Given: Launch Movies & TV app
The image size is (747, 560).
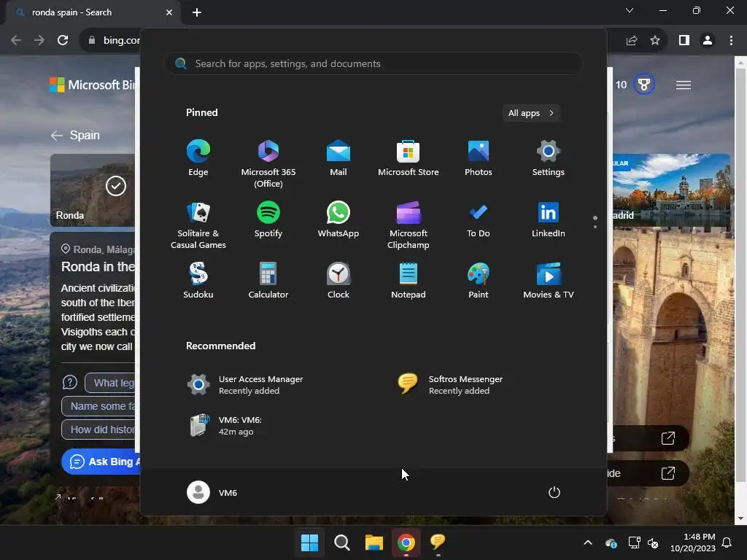Looking at the screenshot, I should pos(549,281).
